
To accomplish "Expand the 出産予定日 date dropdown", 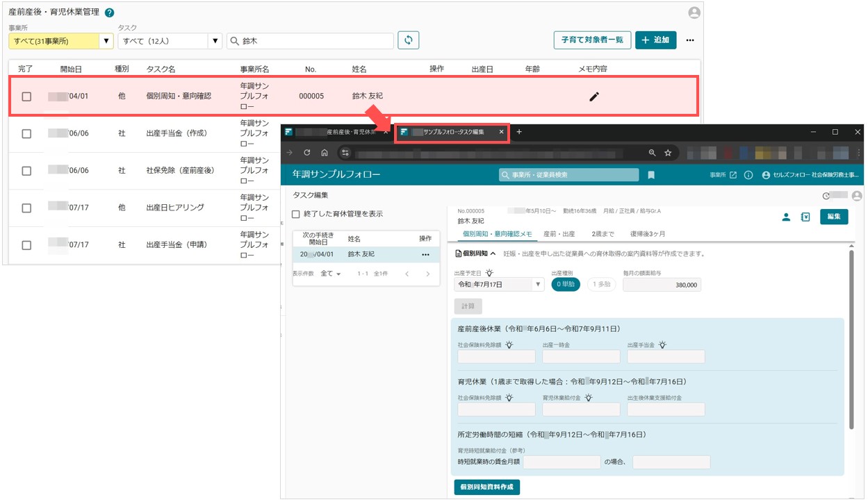I will [x=538, y=284].
